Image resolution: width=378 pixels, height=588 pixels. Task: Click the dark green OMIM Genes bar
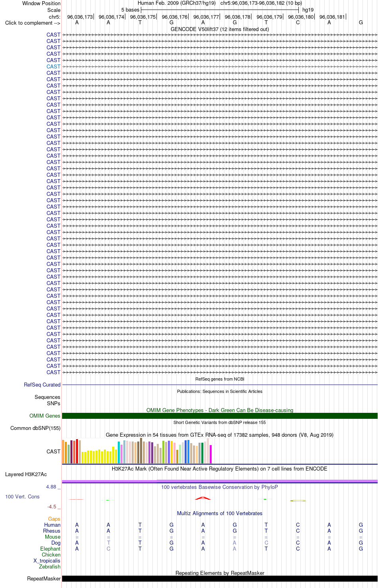(220, 416)
